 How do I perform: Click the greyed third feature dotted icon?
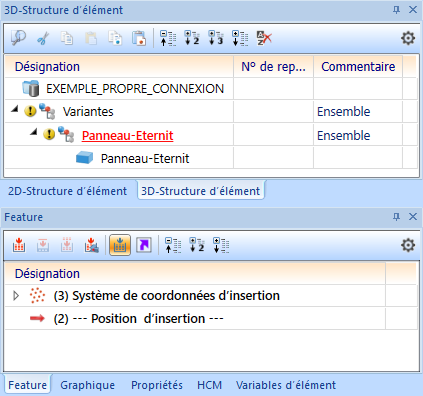pos(67,245)
